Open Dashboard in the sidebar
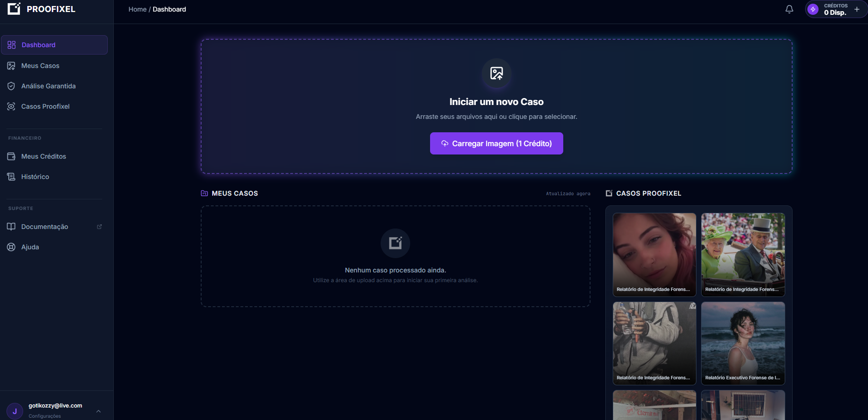 [x=54, y=45]
